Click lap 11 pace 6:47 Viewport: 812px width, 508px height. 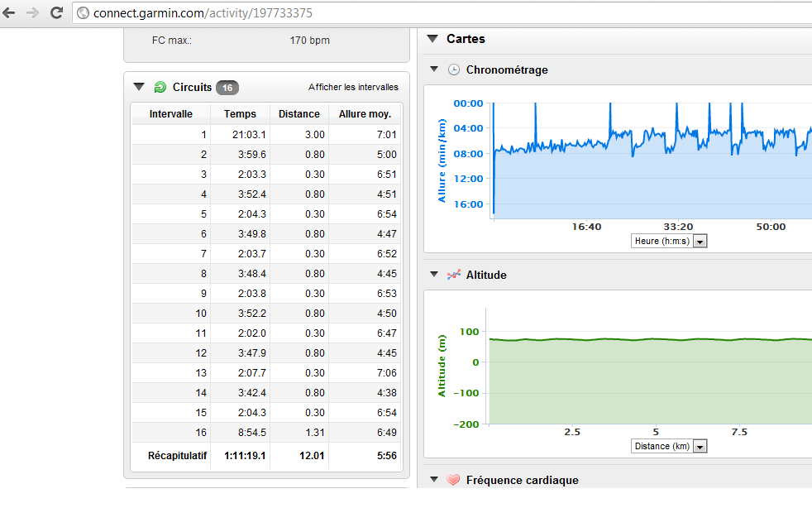point(387,333)
